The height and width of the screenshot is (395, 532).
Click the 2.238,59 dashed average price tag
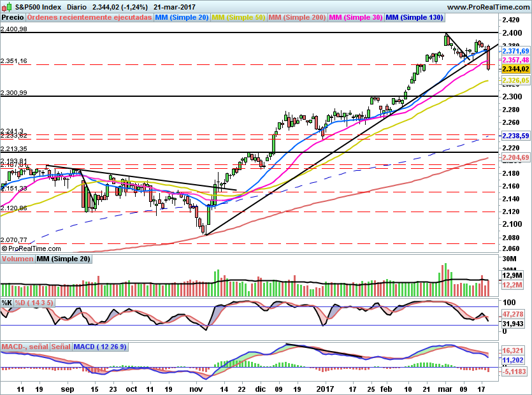click(x=515, y=136)
